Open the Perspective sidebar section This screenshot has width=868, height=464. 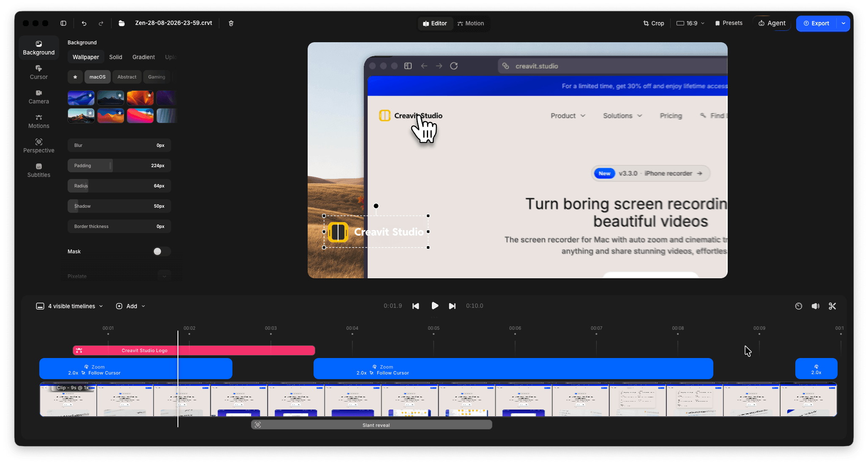[x=39, y=146]
